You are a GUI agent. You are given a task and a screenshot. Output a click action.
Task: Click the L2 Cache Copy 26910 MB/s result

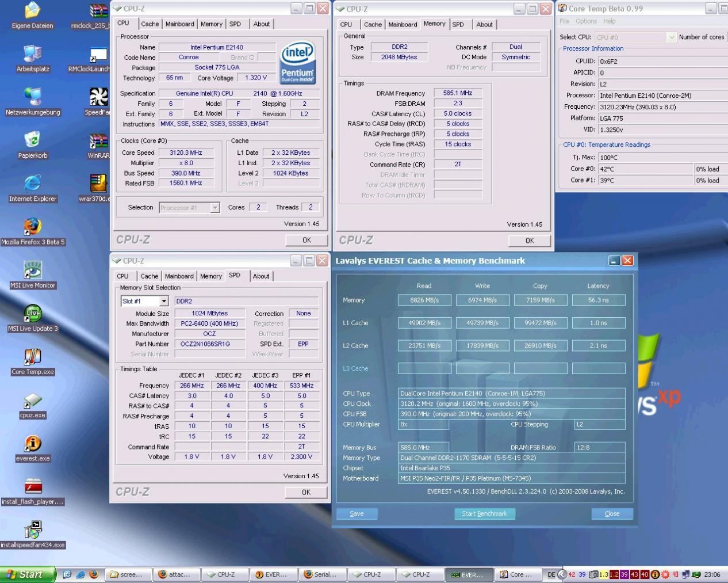tap(541, 345)
